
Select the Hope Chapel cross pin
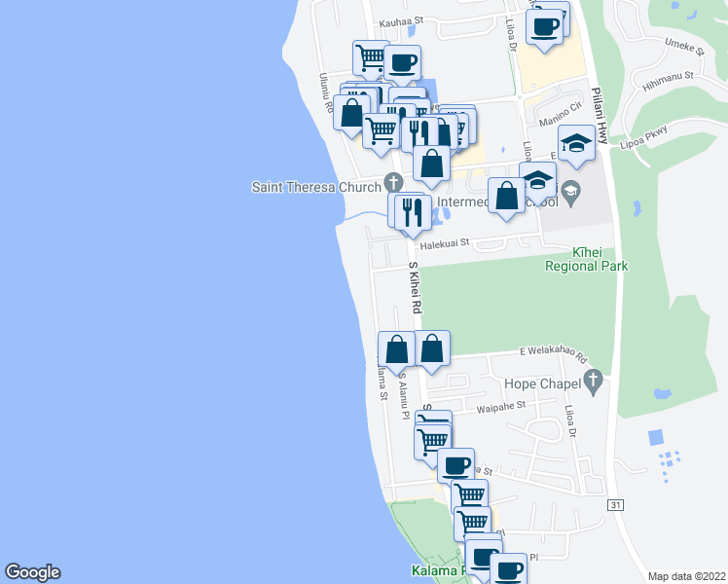(x=594, y=383)
